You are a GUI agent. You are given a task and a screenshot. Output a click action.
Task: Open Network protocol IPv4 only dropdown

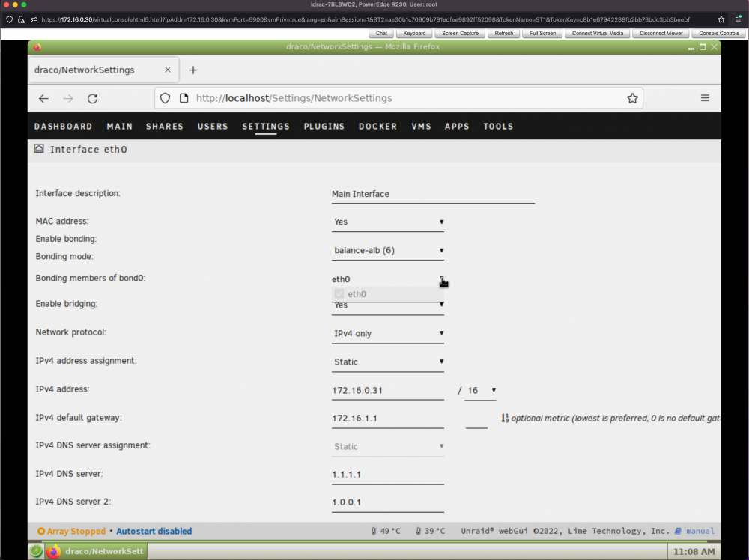[x=387, y=334]
